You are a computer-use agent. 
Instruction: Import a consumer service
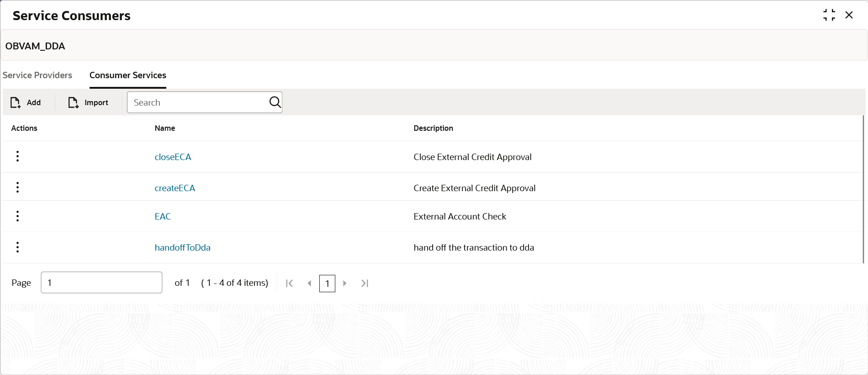88,102
